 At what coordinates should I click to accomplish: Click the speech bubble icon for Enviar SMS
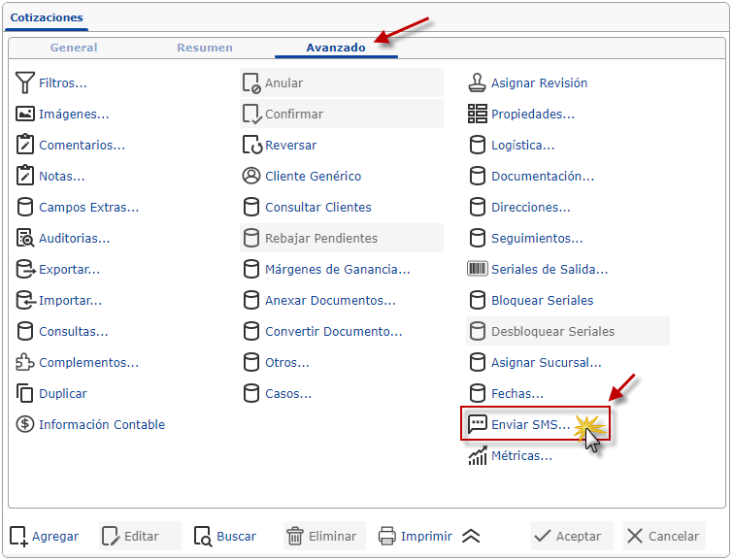click(478, 424)
